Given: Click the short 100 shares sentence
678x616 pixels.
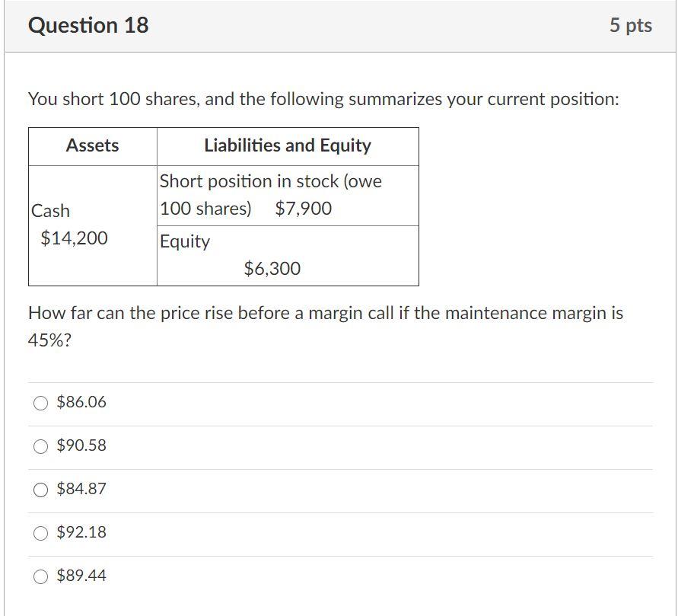Looking at the screenshot, I should coord(324,99).
